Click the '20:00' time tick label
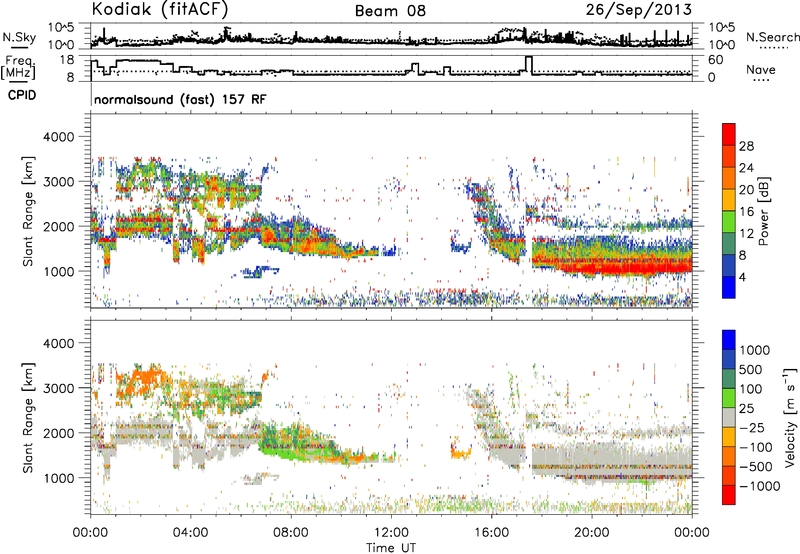Screen dimensions: 800x554 591,533
